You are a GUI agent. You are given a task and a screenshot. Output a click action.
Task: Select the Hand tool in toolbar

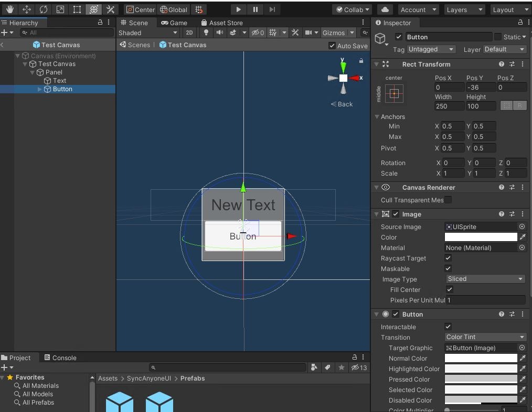[10, 9]
